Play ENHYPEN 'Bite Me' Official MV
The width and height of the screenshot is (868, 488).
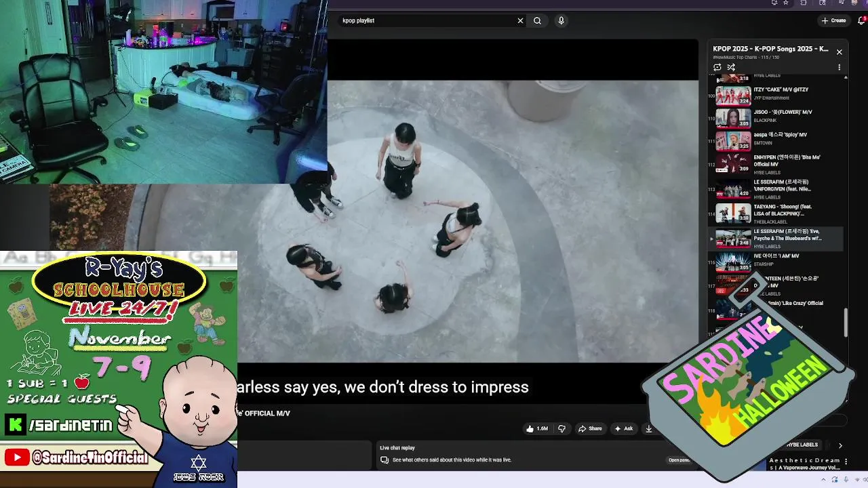tap(776, 163)
